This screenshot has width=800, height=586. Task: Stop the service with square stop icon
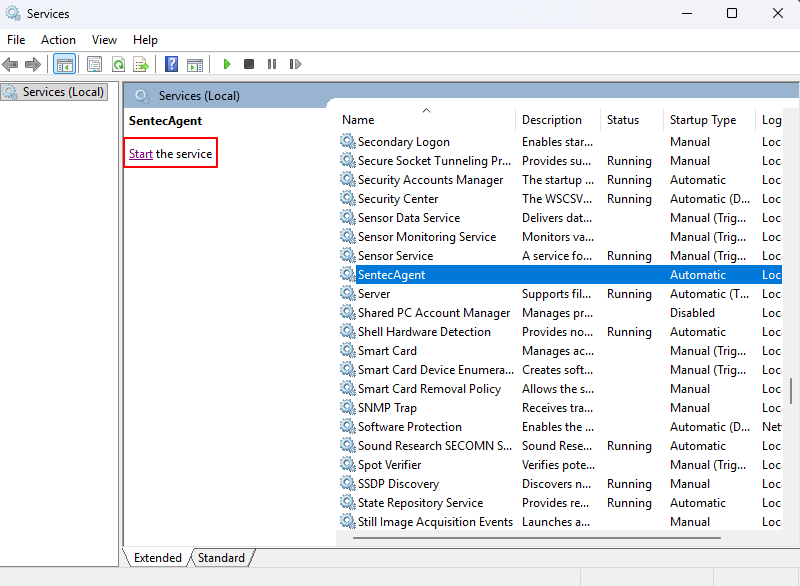click(249, 64)
